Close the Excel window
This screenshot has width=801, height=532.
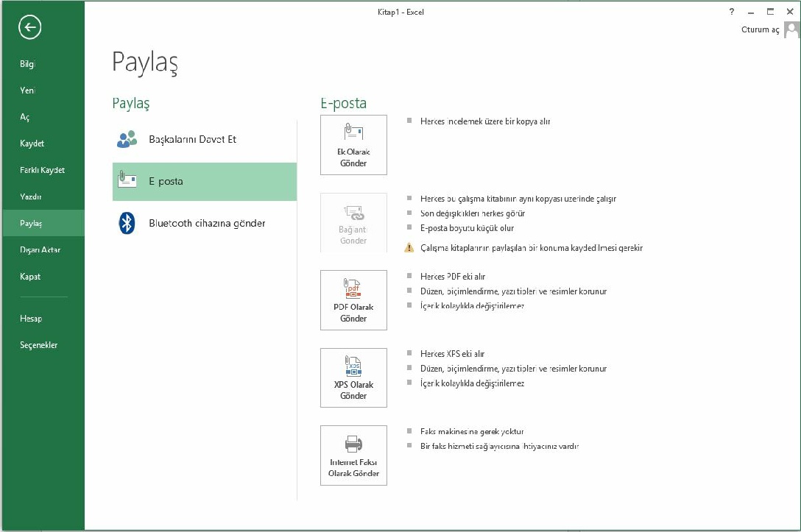[x=790, y=12]
